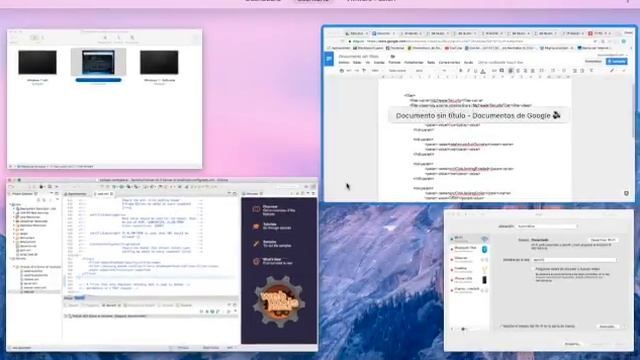Click the blue Compartir button in Docs
Screen dimensions: 640x360
pyautogui.click(x=616, y=61)
